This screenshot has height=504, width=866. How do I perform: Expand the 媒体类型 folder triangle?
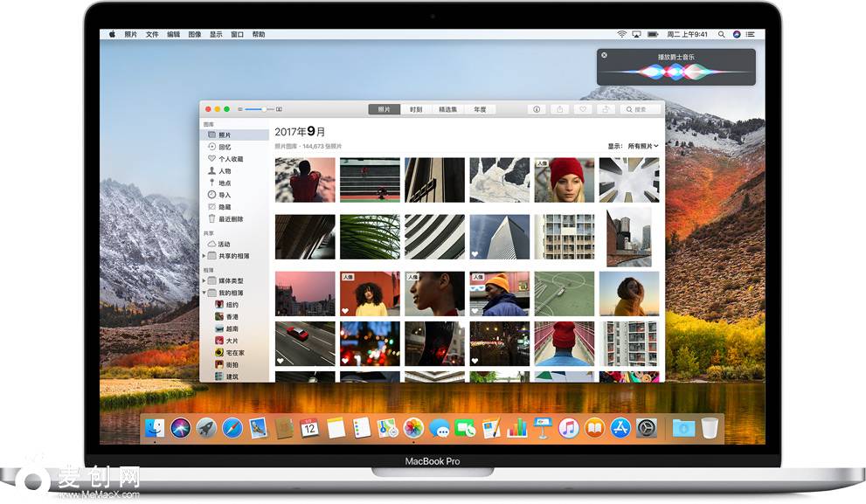(x=204, y=280)
